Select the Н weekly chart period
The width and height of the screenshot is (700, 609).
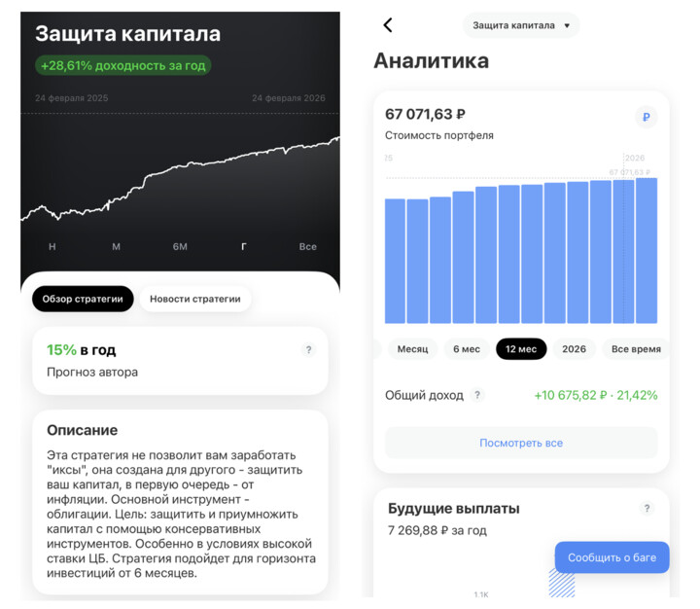(x=52, y=247)
